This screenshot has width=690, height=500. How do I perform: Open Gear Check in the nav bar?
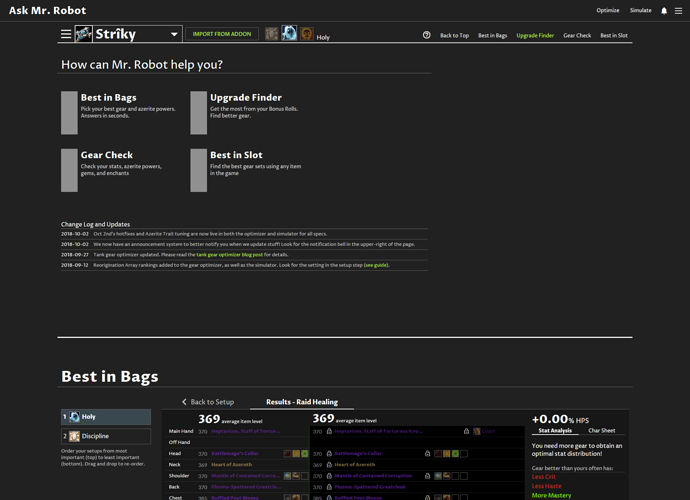pos(577,35)
